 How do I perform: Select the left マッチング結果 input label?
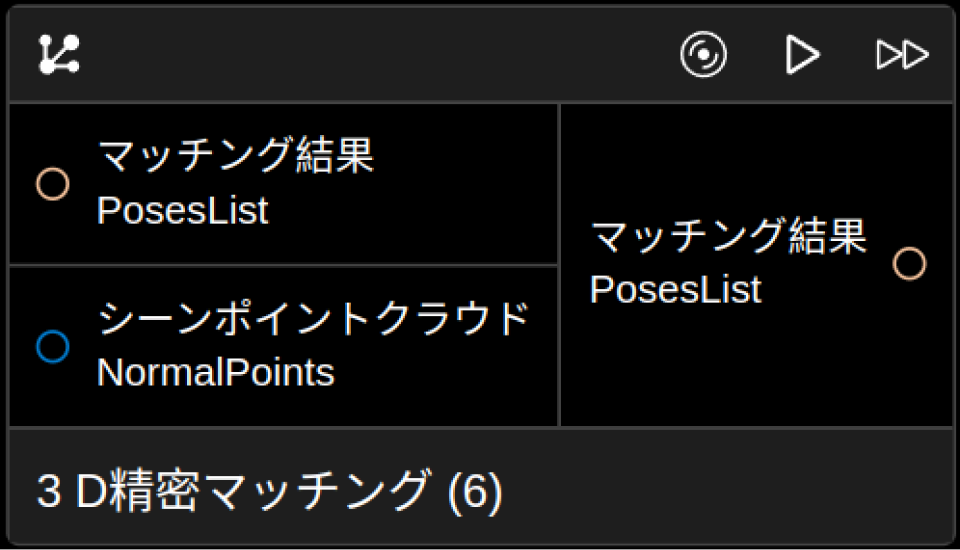point(235,156)
